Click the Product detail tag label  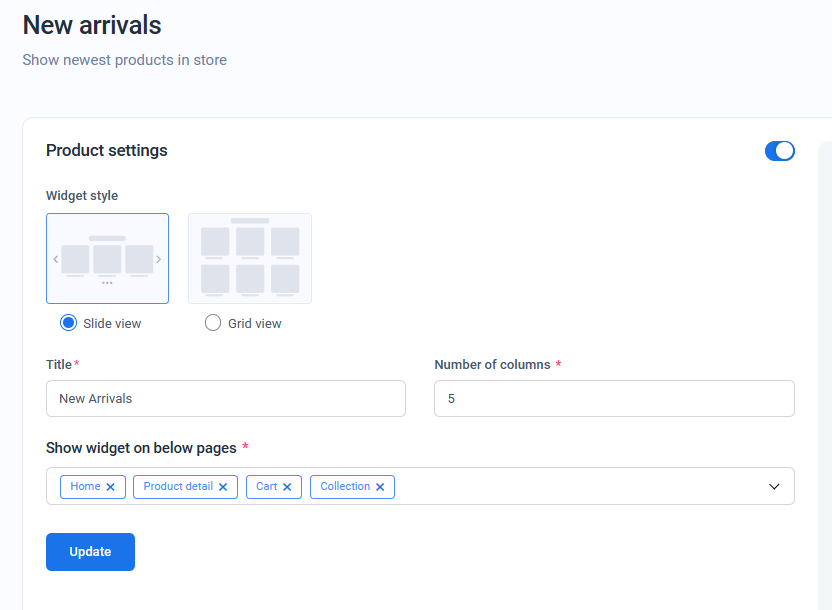tap(178, 486)
